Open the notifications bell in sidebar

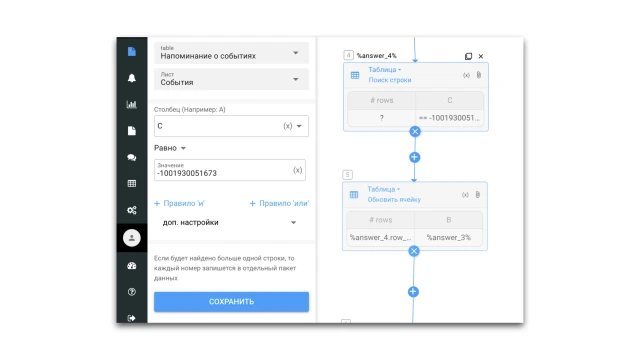coord(131,78)
